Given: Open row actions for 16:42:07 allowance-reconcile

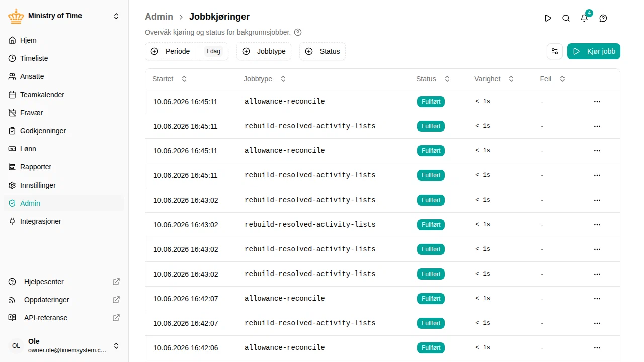Looking at the screenshot, I should [597, 299].
